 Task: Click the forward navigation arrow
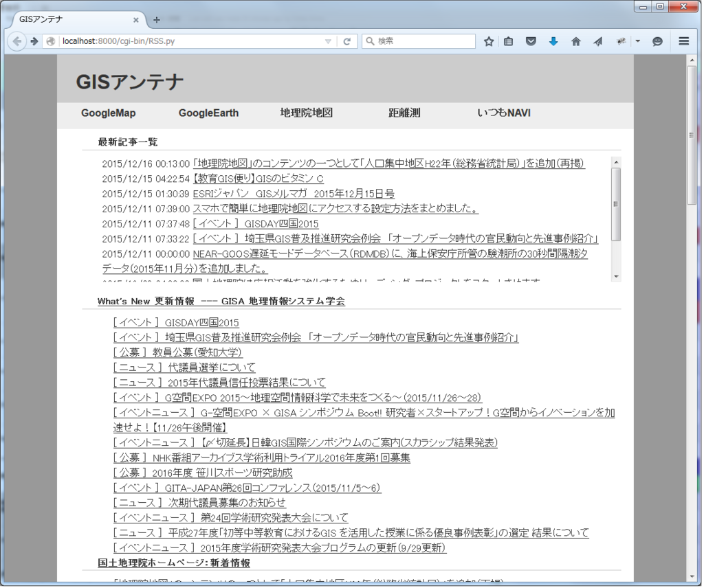[33, 41]
